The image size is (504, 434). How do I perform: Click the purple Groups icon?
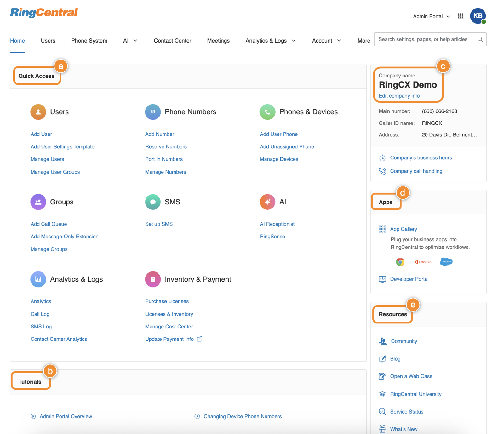[x=38, y=202]
